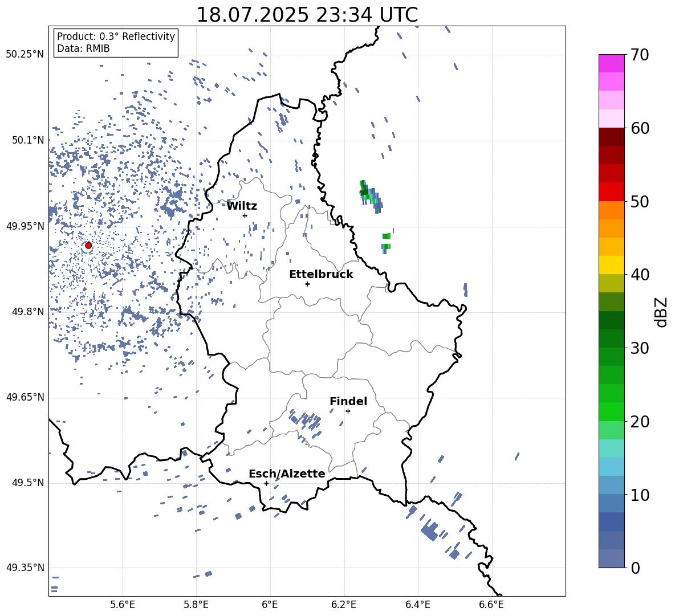Click the 49.65°N latitude label
This screenshot has width=675, height=616.
(x=25, y=397)
